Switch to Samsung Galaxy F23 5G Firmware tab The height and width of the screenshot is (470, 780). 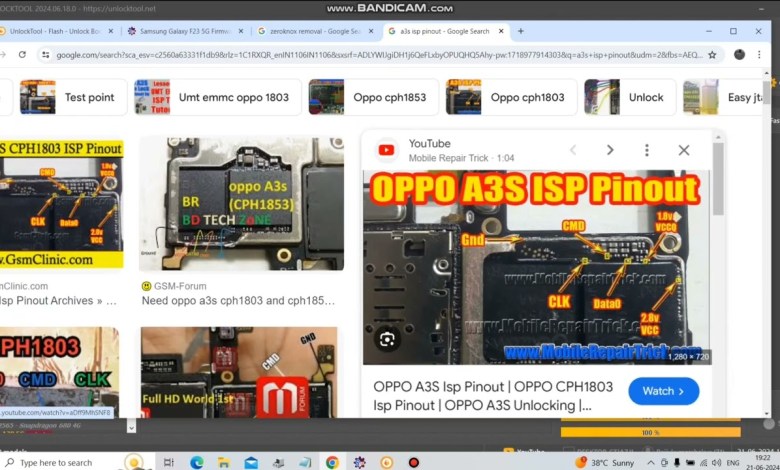coord(185,31)
